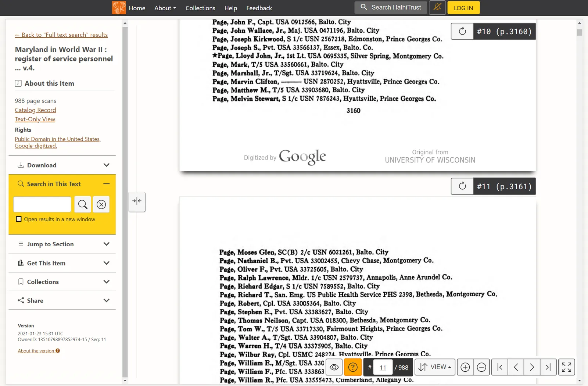Open Collections in the top navigation
588x386 pixels.
(x=200, y=8)
